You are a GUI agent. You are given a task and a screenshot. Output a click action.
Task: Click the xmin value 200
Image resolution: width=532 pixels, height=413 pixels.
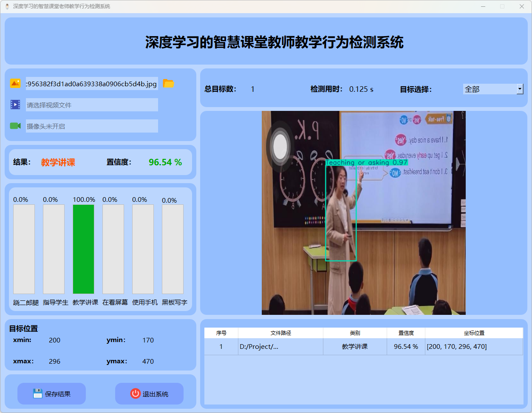pos(54,340)
